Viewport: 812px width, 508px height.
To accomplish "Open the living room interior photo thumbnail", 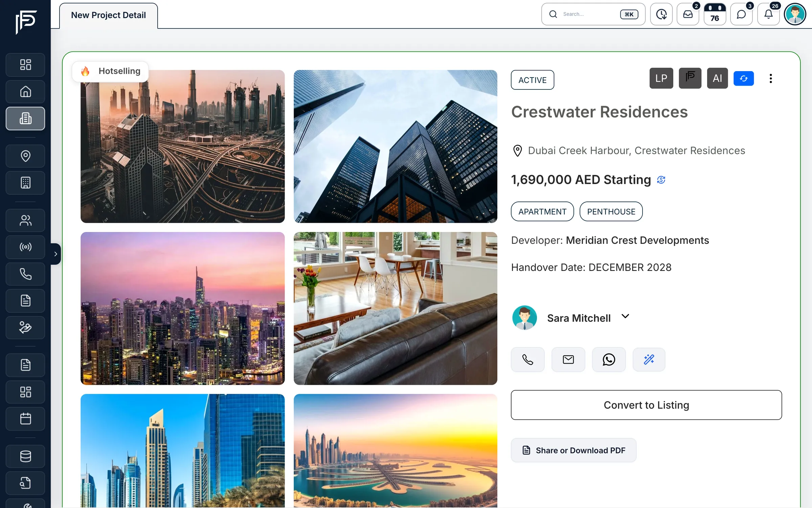I will (x=396, y=308).
